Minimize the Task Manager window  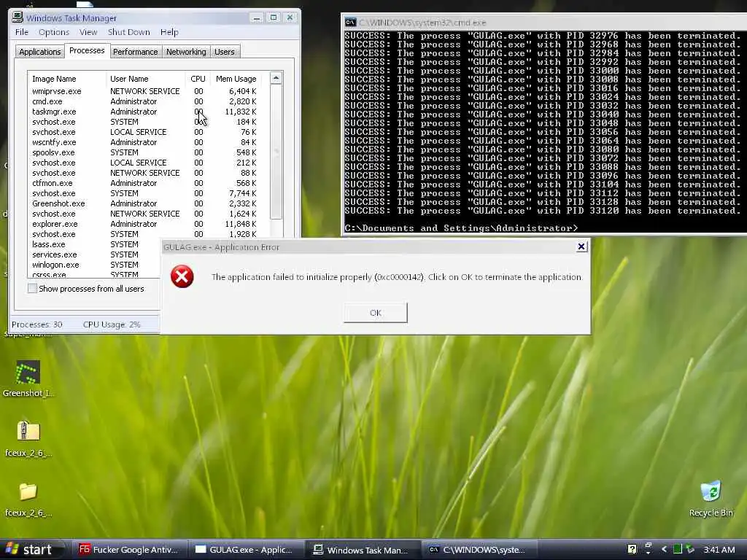pos(257,17)
